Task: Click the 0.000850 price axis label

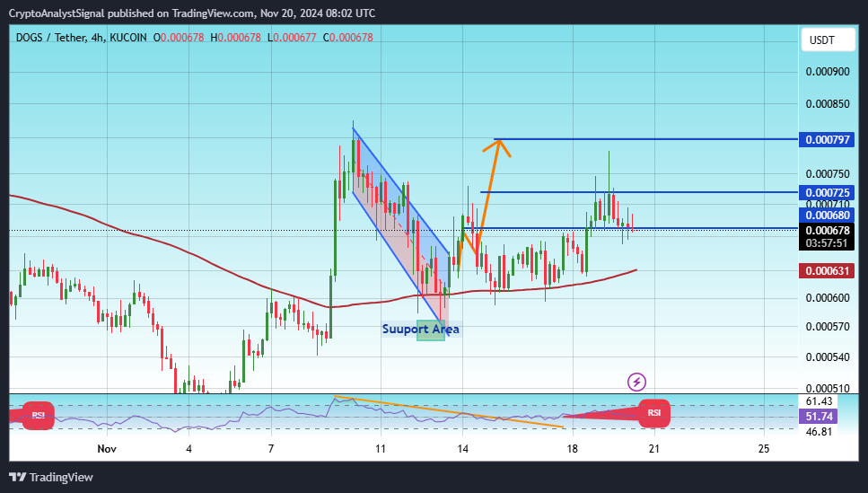Action: (827, 104)
